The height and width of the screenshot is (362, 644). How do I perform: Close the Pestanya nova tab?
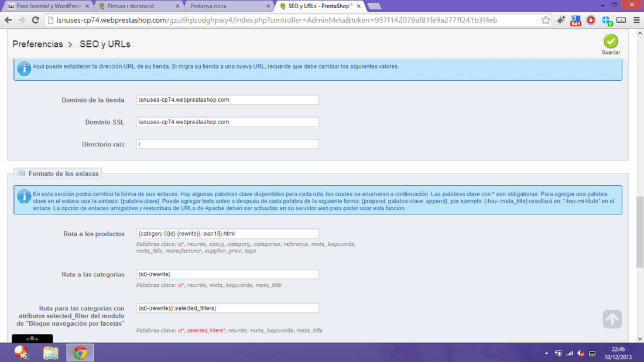point(268,6)
